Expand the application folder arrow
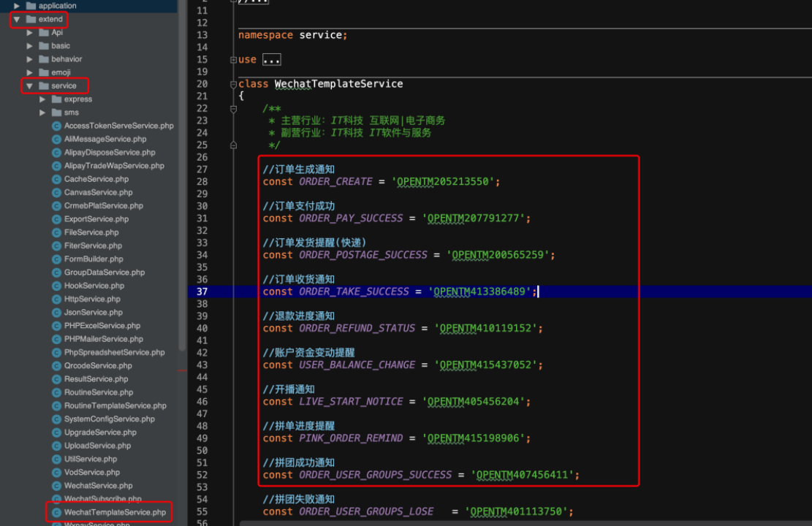The image size is (812, 526). 17,6
